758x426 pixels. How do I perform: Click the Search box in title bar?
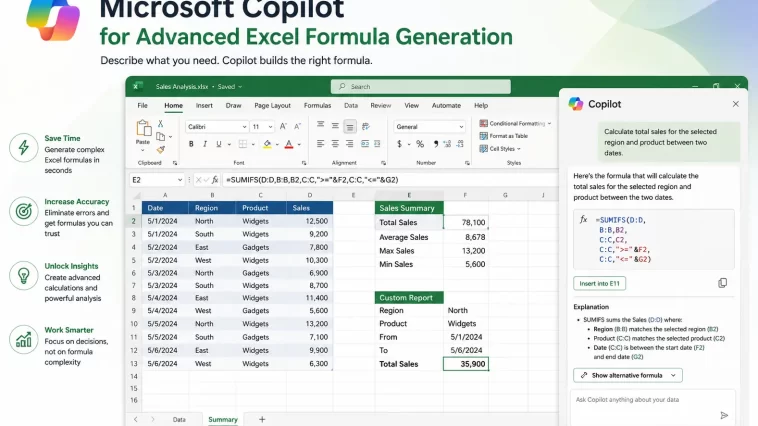coord(421,87)
